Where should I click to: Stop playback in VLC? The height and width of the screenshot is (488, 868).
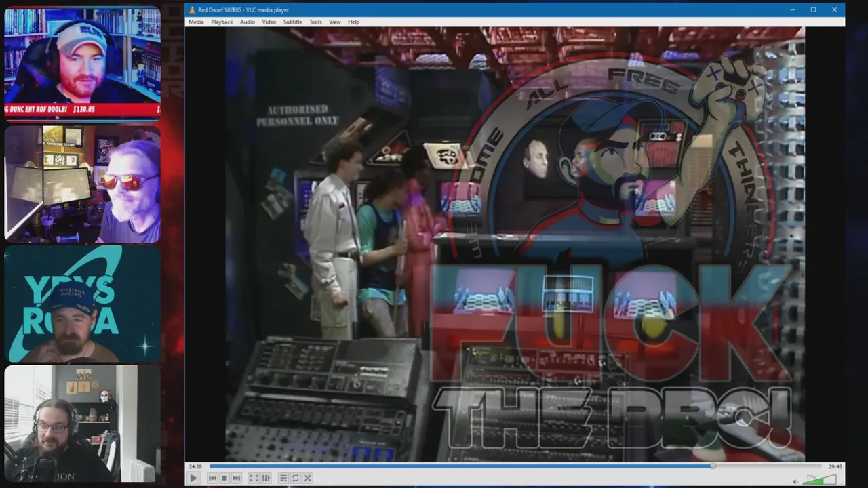[224, 478]
